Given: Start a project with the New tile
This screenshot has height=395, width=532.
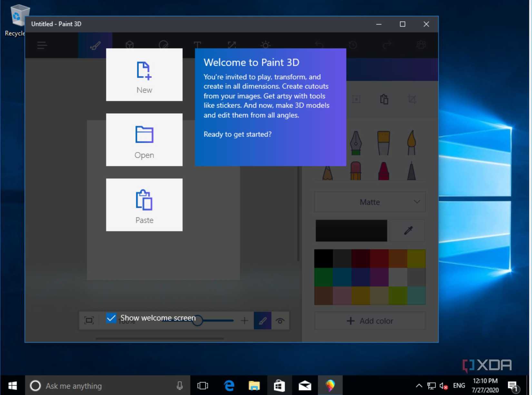Looking at the screenshot, I should click(144, 75).
